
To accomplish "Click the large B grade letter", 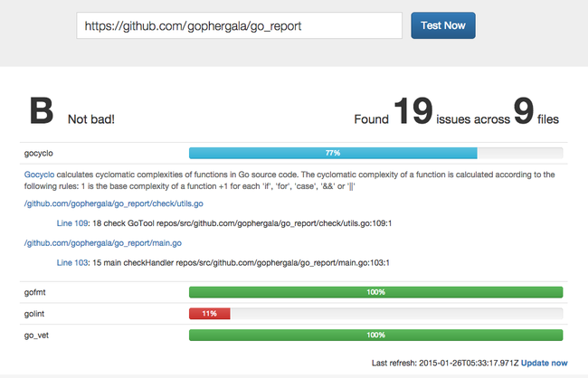I will pyautogui.click(x=43, y=111).
